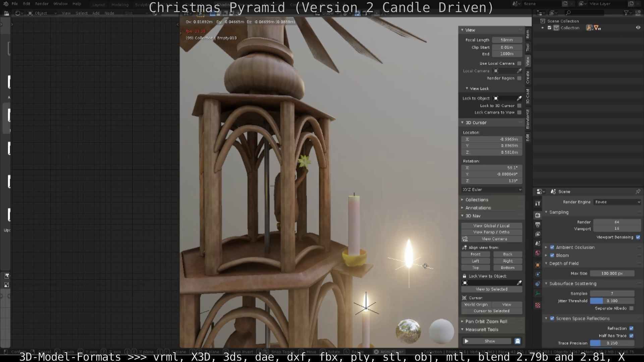Enable Lock Camera to View checkbox
This screenshot has width=644, height=362.
pos(519,112)
